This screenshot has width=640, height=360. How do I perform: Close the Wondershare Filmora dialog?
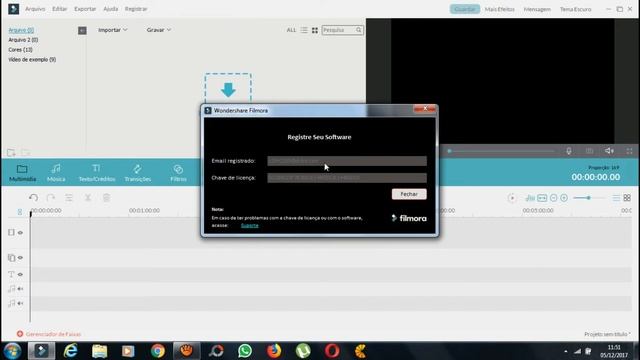(424, 109)
